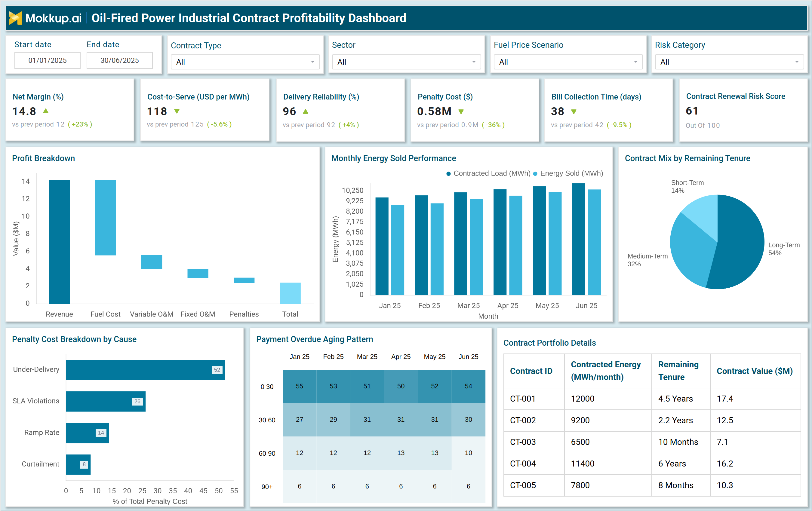Select the CT-004 table cell
The height and width of the screenshot is (511, 812).
coord(534,464)
